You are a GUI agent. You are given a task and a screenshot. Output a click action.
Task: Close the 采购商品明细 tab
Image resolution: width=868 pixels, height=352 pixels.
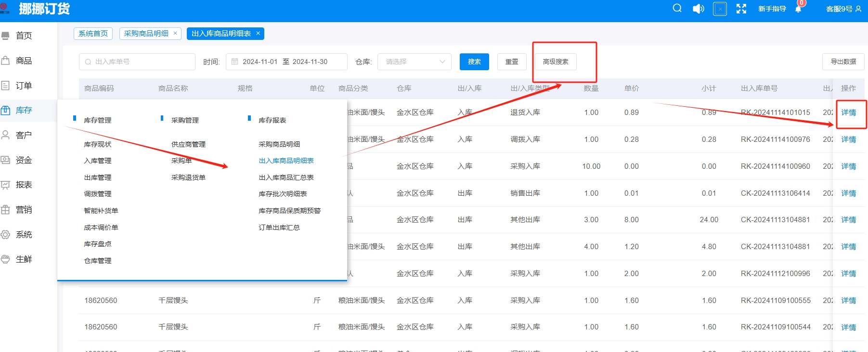pos(175,33)
